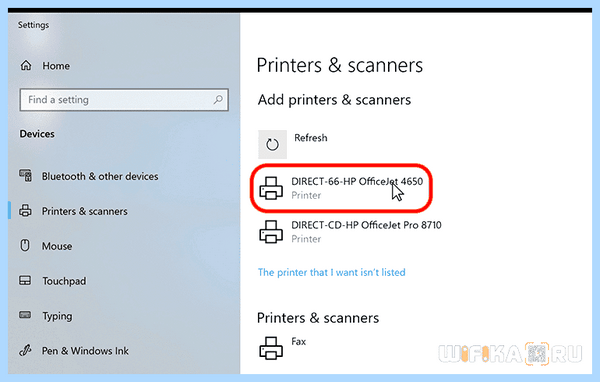Image resolution: width=600 pixels, height=382 pixels.
Task: Click the Fax printer icon
Action: click(271, 348)
